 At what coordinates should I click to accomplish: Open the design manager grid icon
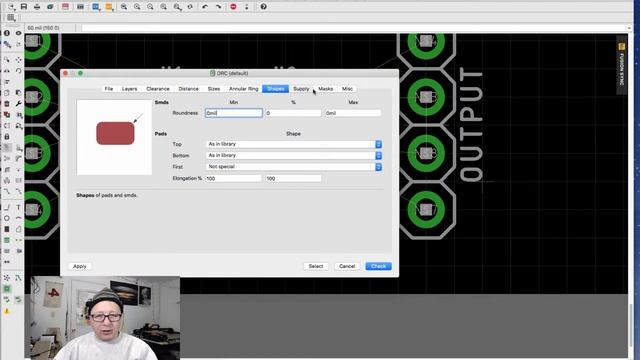pos(80,7)
